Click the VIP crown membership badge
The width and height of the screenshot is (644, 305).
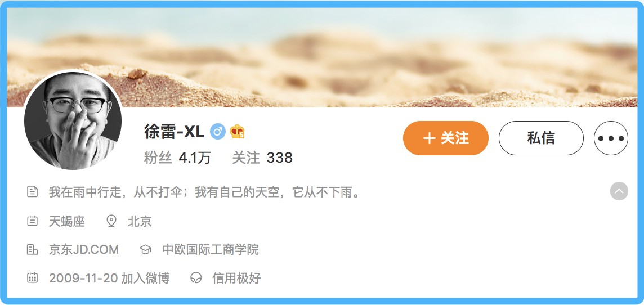[x=237, y=132]
